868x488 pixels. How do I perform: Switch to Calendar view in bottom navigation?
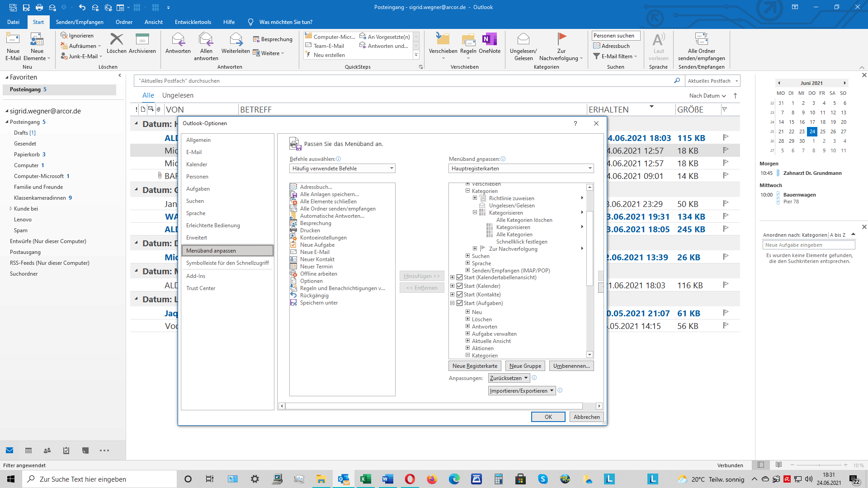(x=28, y=450)
